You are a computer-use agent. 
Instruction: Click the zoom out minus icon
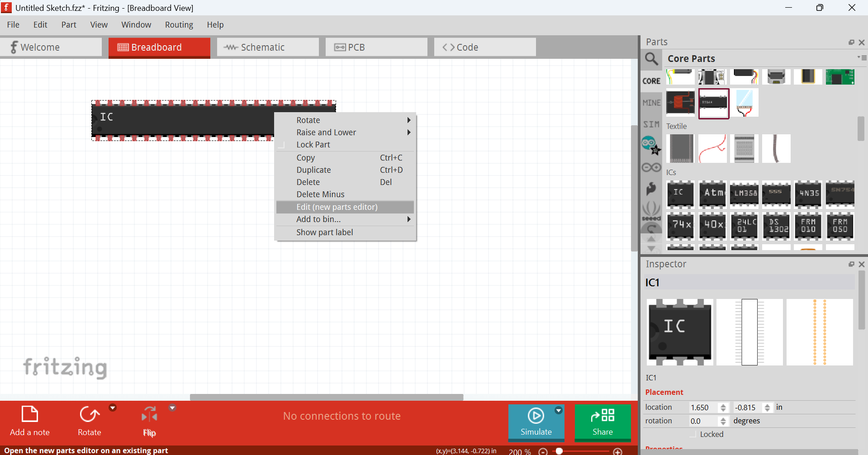click(x=543, y=451)
